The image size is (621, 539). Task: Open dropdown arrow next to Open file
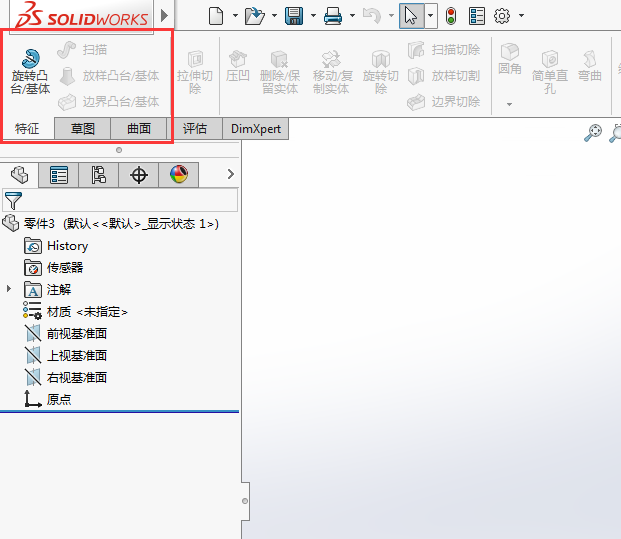point(274,16)
